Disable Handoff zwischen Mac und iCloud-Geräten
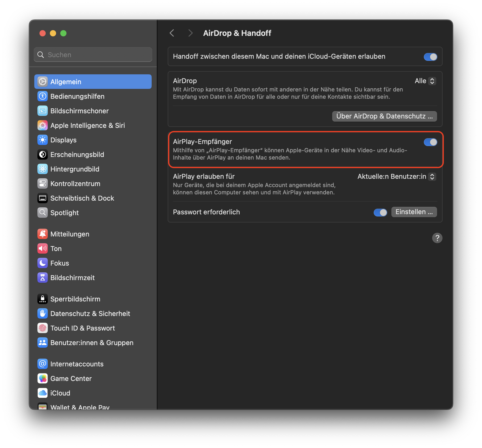Viewport: 482px width, 448px height. (430, 56)
